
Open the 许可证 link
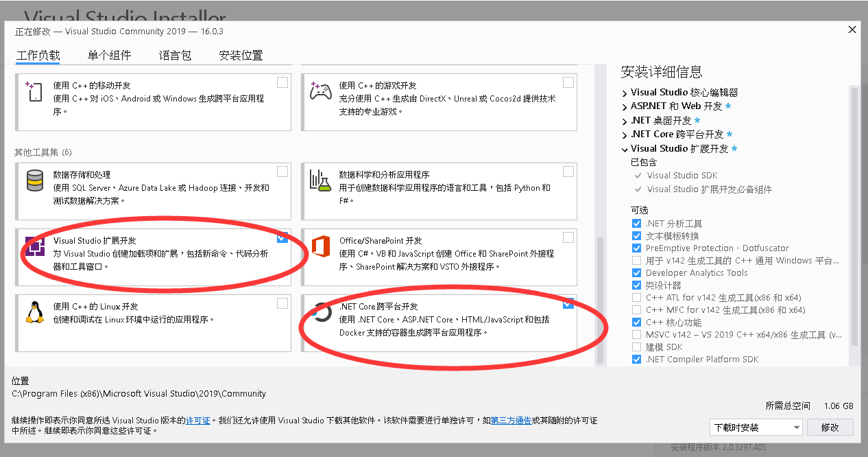point(198,421)
